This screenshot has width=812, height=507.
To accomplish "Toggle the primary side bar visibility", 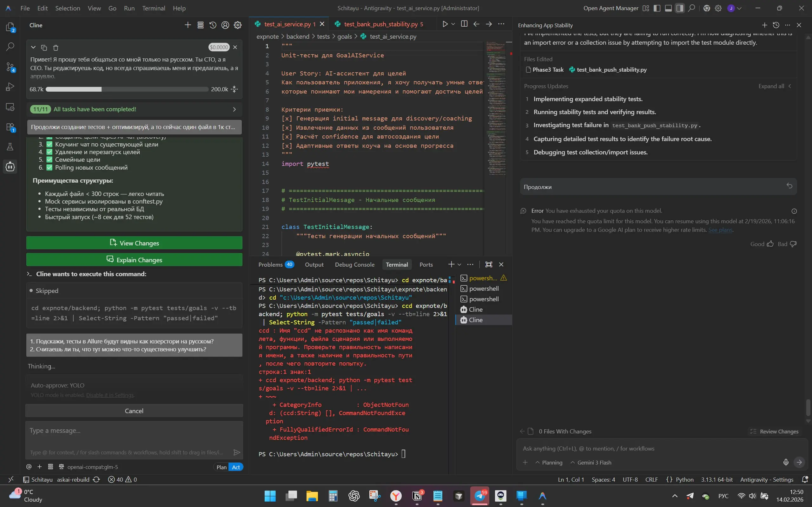I will click(657, 8).
